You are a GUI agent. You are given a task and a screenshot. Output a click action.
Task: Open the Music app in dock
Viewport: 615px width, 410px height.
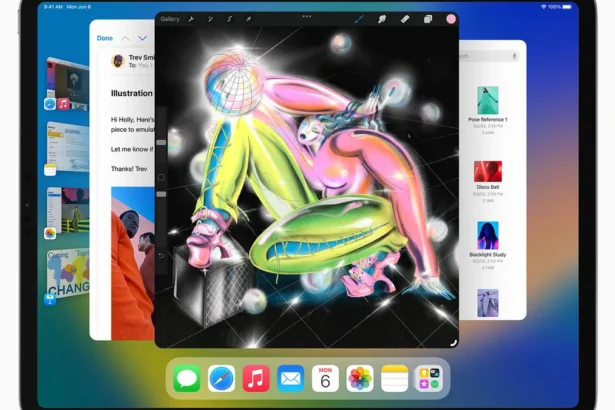tap(256, 378)
